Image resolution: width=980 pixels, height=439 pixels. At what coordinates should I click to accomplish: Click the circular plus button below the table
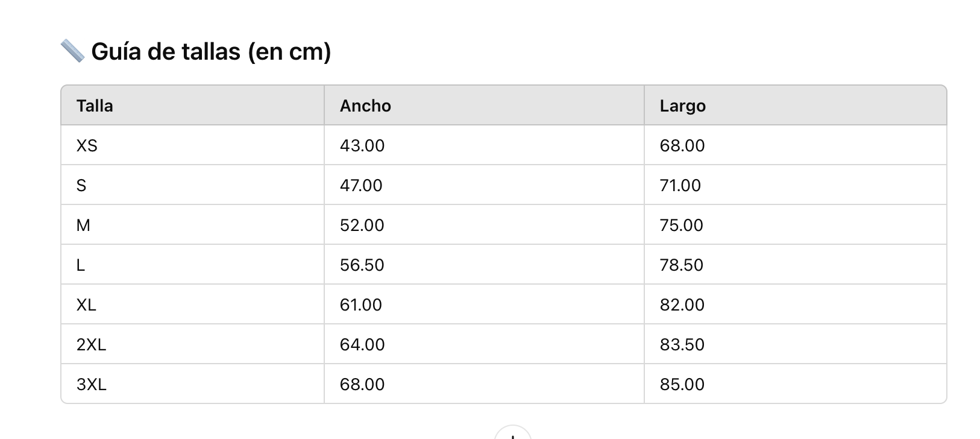[512, 434]
